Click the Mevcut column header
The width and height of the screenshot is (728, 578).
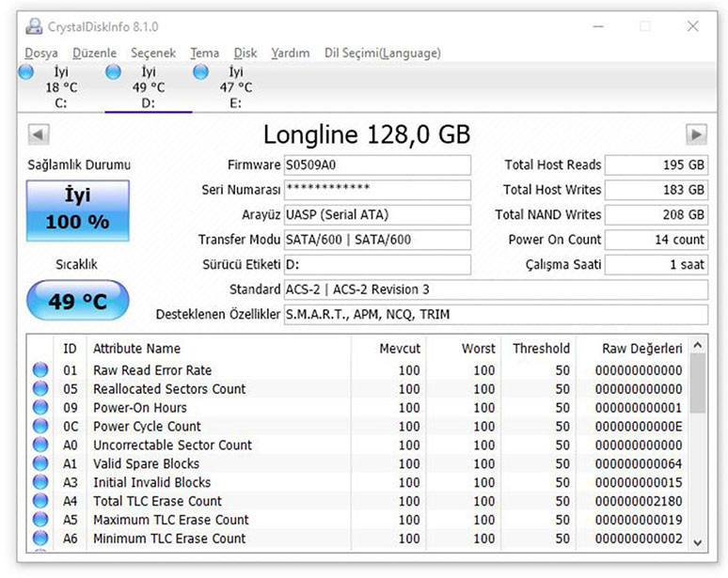pyautogui.click(x=400, y=349)
